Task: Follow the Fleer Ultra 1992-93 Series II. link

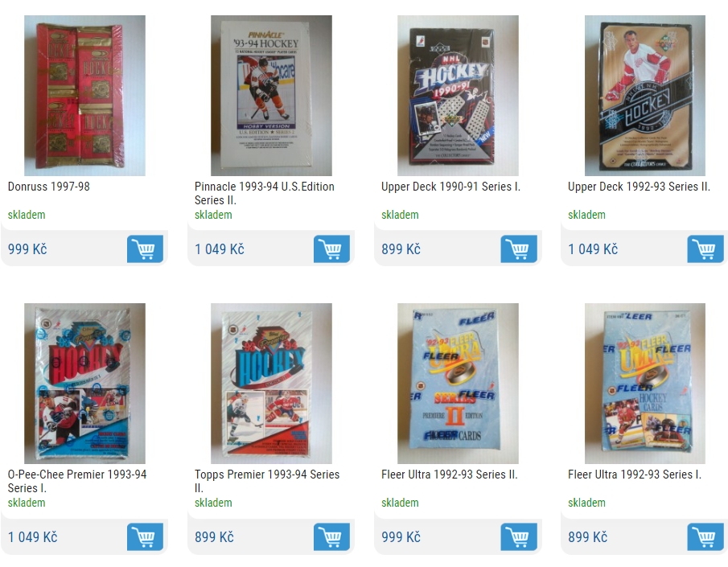Action: click(x=450, y=475)
